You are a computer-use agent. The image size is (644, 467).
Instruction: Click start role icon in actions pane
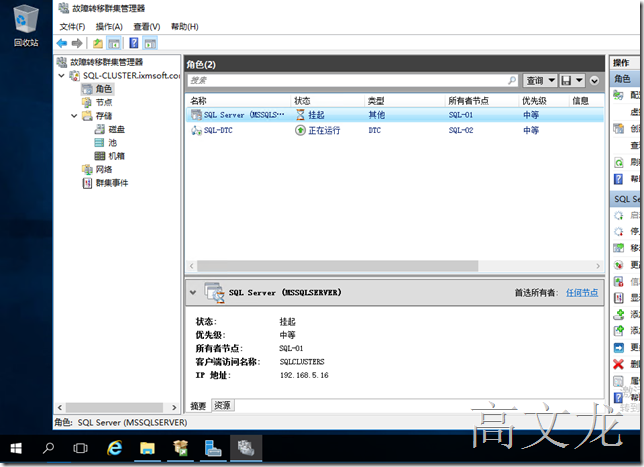618,215
